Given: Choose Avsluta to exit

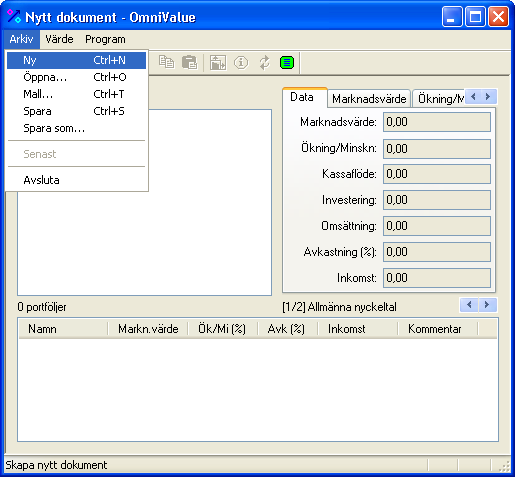Looking at the screenshot, I should pos(76,180).
